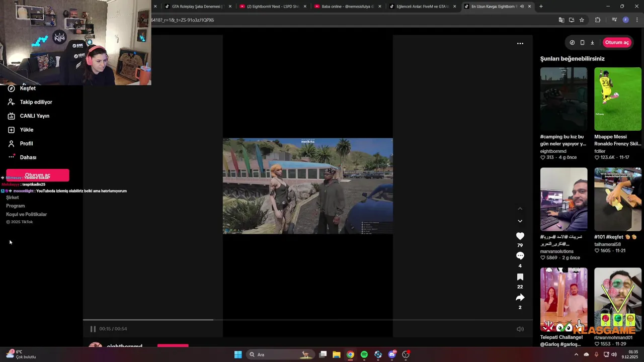The width and height of the screenshot is (644, 362).
Task: Open File Explorer from taskbar
Action: point(337,354)
